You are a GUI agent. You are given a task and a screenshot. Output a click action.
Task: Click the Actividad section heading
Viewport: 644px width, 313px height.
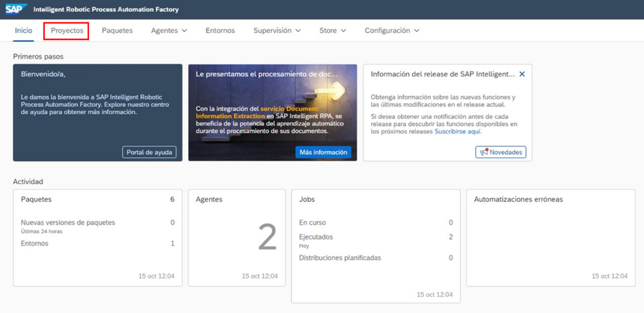28,182
